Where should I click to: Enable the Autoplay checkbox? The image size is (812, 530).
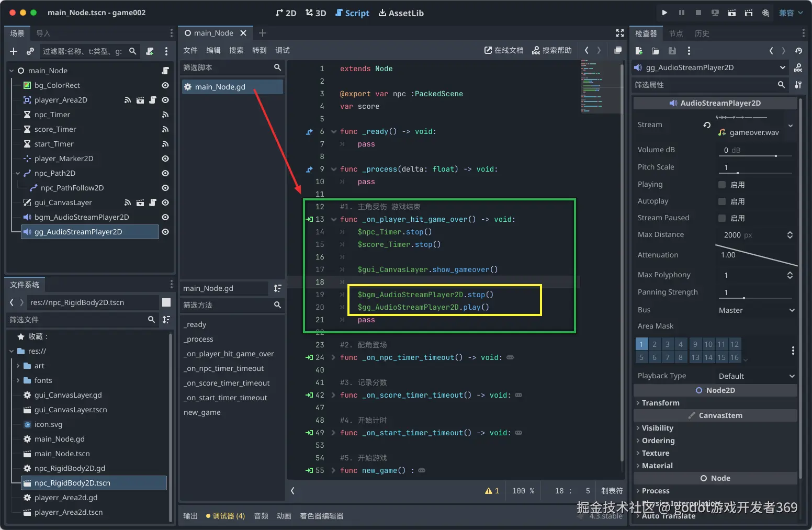tap(722, 201)
